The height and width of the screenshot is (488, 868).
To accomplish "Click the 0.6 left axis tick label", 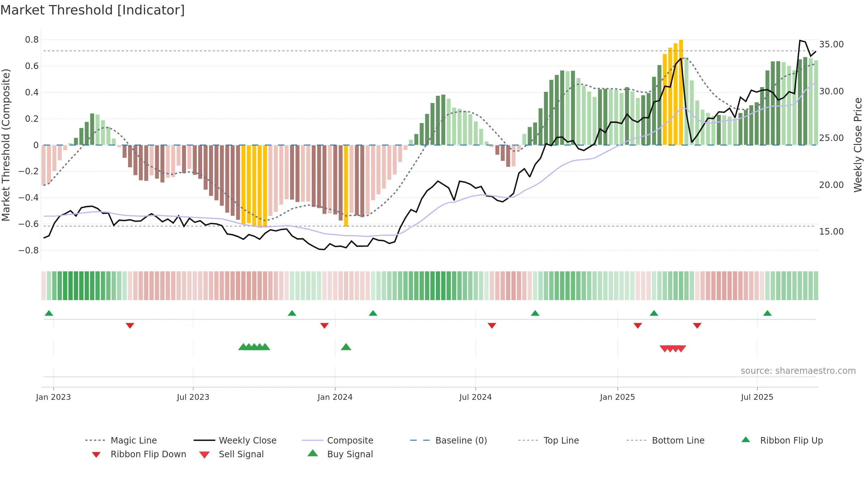I will (32, 66).
